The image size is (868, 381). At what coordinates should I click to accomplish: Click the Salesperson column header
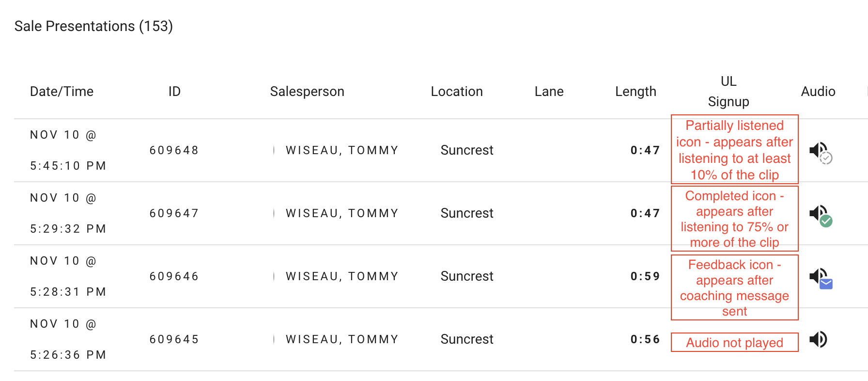click(x=307, y=92)
